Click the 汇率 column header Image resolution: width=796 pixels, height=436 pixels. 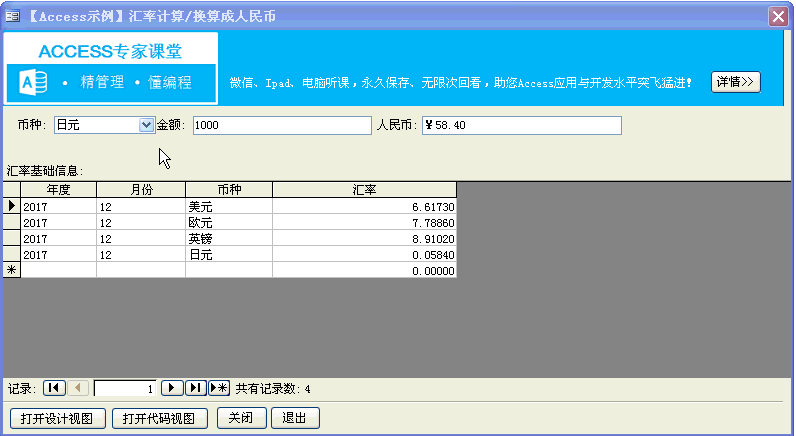[x=364, y=189]
